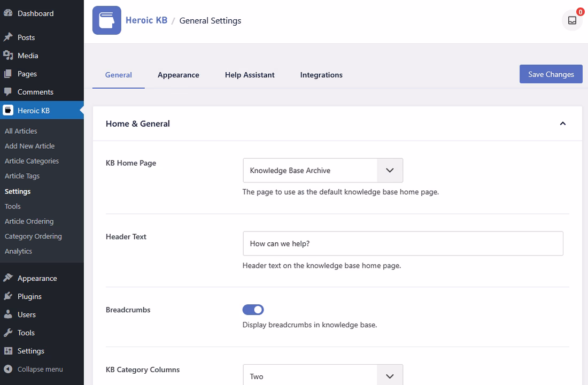
Task: Click the Posts pin icon
Action: pyautogui.click(x=8, y=37)
